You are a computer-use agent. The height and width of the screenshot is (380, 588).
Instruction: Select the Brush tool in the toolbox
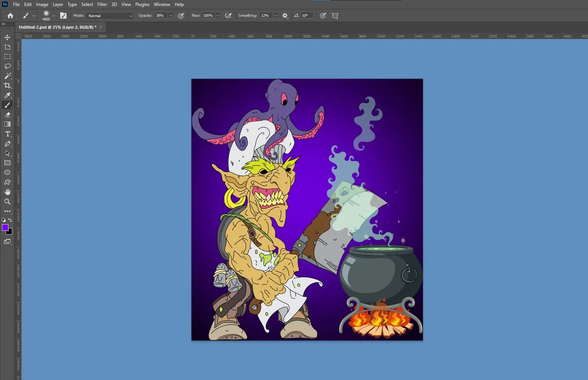[7, 105]
